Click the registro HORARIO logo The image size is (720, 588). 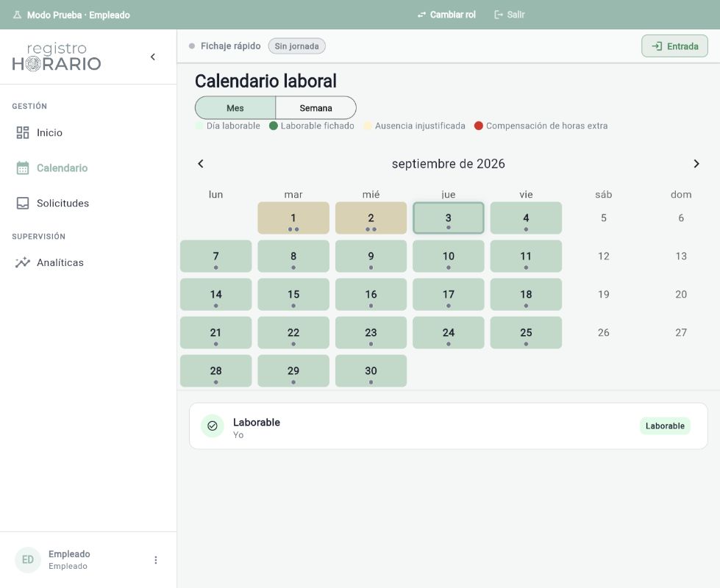57,57
